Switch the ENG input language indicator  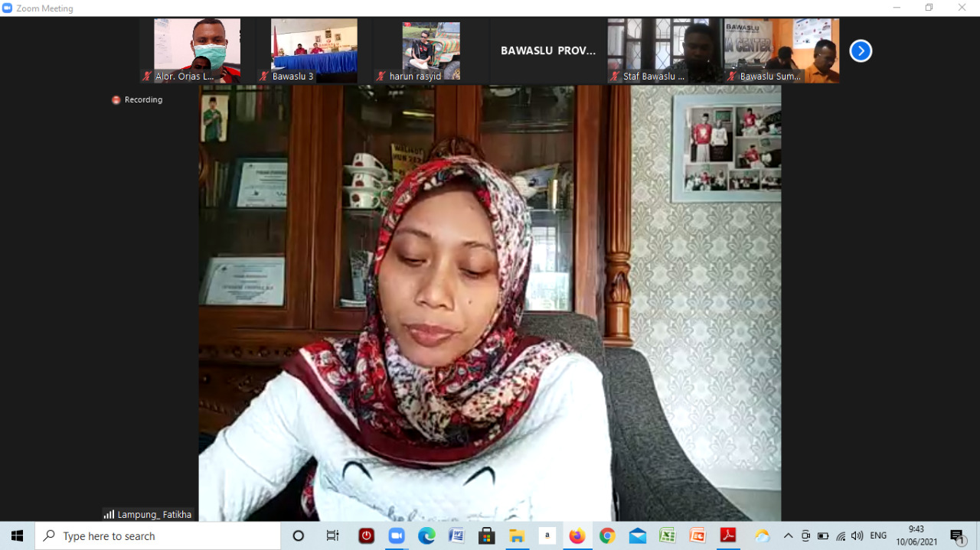[878, 536]
